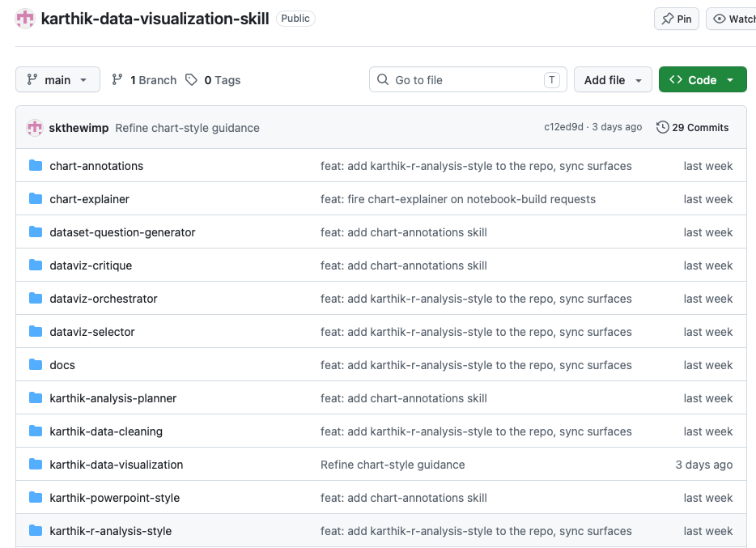Focus the Go to file search field
This screenshot has width=756, height=548.
pyautogui.click(x=468, y=79)
